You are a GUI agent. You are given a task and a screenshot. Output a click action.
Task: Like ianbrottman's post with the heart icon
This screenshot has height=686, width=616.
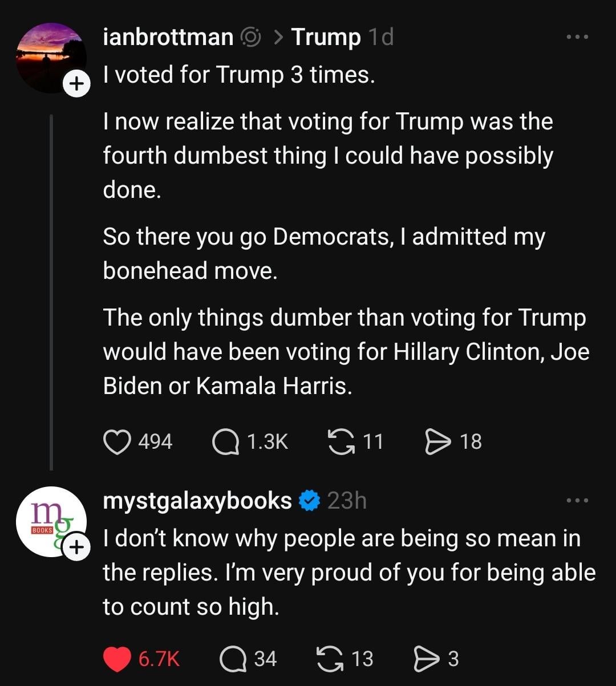click(117, 442)
